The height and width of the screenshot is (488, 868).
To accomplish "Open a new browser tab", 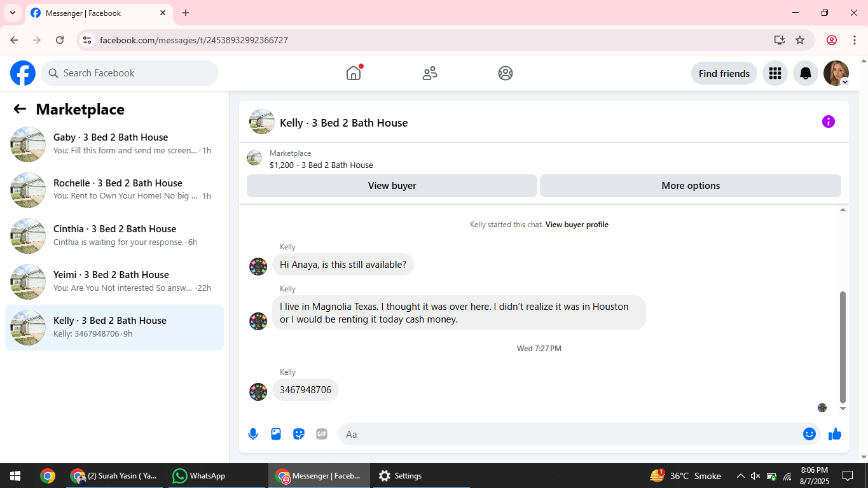I will (186, 13).
